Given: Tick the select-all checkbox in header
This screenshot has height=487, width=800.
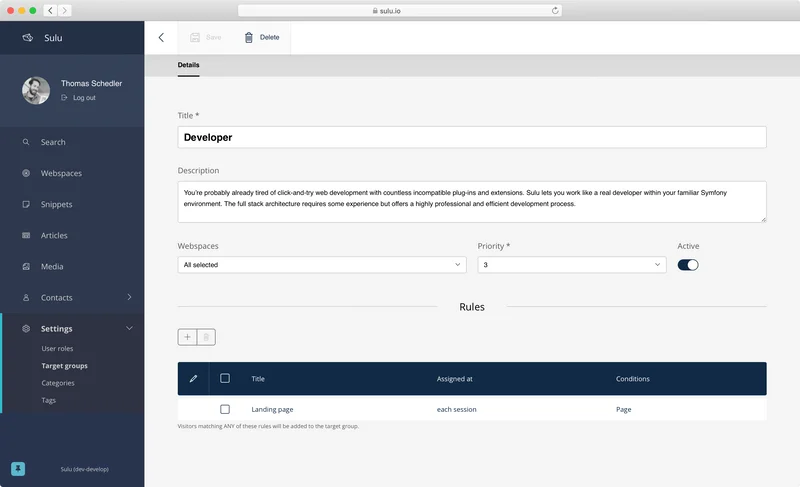Looking at the screenshot, I should click(225, 379).
